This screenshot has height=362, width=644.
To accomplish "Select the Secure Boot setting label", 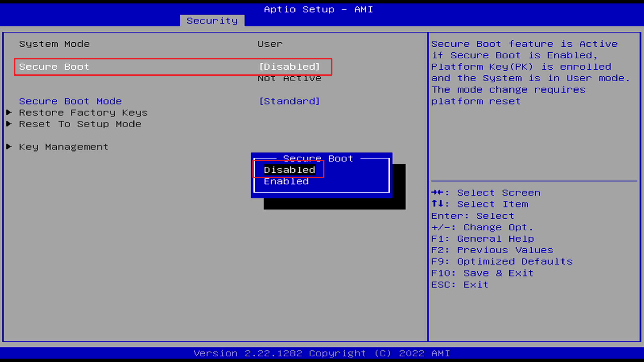I will [54, 67].
